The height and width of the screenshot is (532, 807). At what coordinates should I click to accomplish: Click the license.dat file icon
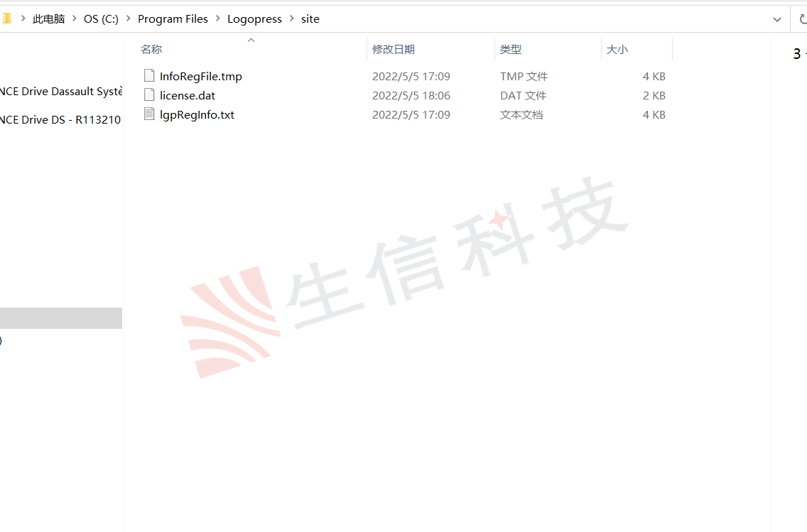click(149, 94)
